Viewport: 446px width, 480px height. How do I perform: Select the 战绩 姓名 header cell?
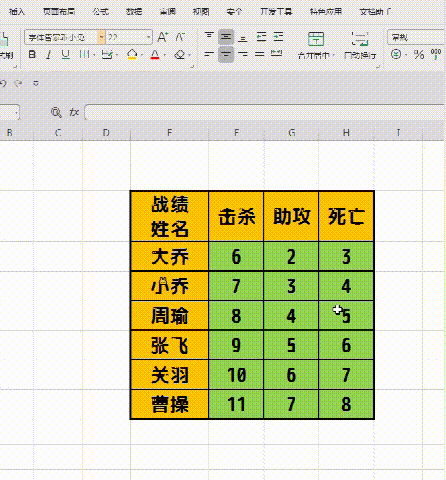169,216
